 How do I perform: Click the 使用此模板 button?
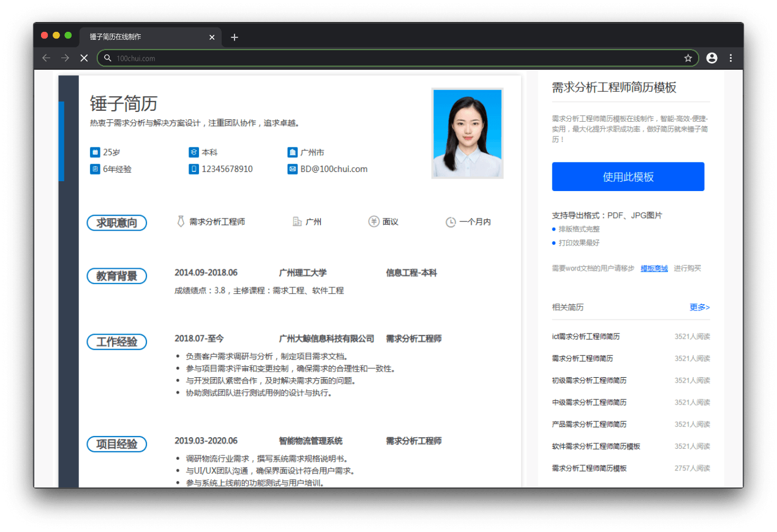(x=628, y=177)
